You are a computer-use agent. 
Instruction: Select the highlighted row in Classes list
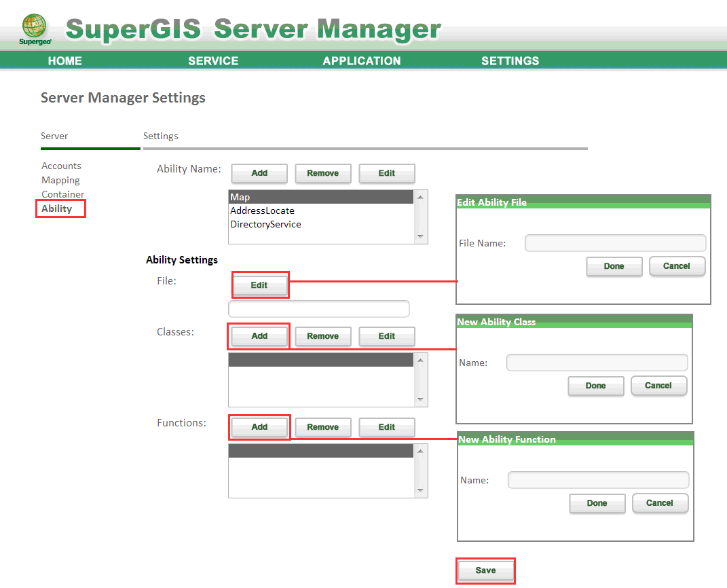[321, 360]
